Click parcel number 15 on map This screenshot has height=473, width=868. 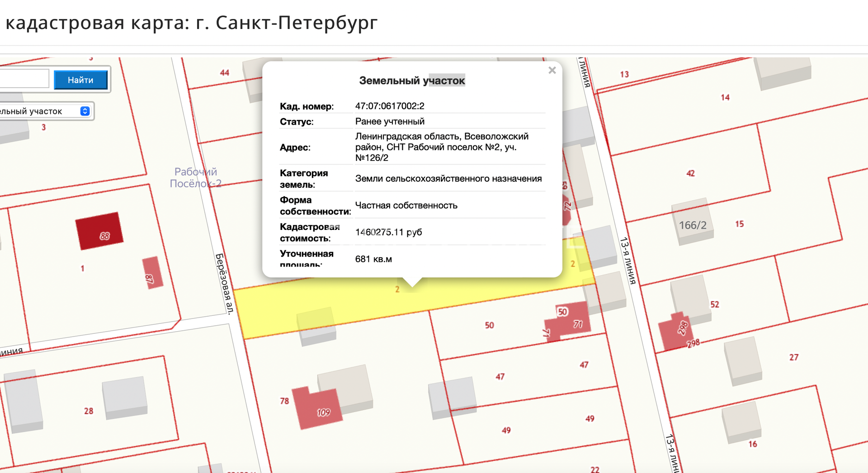[740, 224]
